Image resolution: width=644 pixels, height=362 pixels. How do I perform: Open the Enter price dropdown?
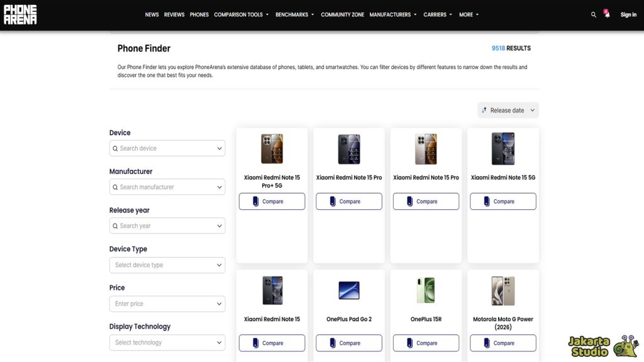(167, 304)
